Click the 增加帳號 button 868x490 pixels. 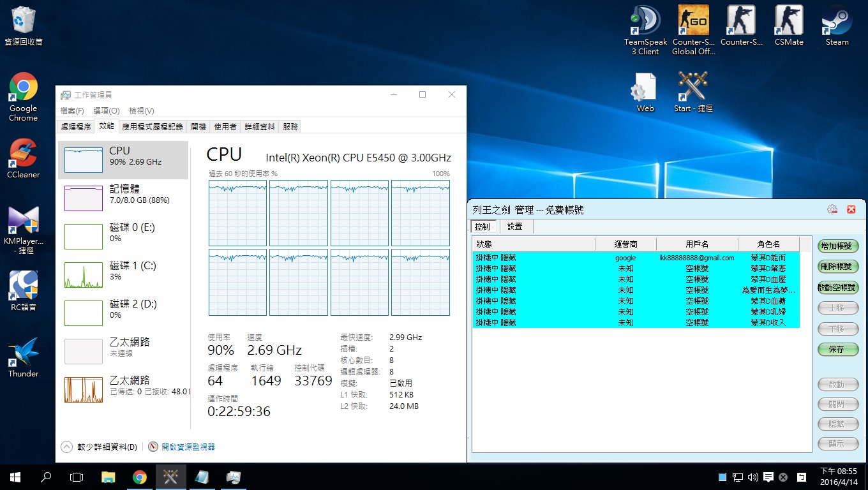(838, 246)
